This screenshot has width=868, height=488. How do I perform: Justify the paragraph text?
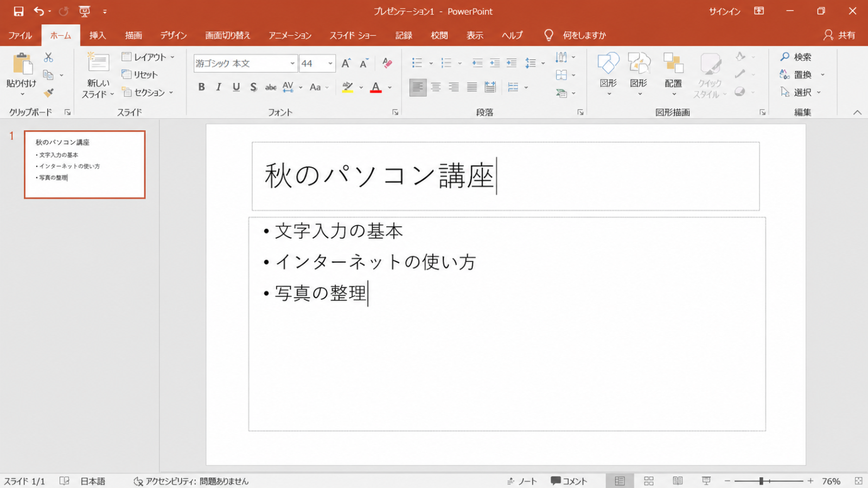click(x=472, y=87)
